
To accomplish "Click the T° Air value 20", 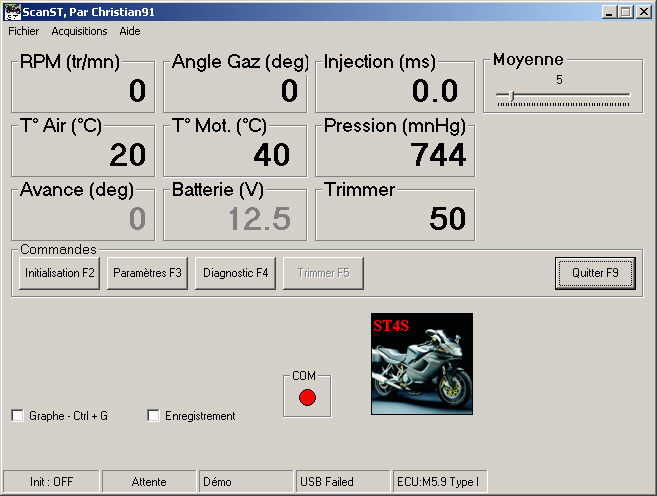I will 128,155.
